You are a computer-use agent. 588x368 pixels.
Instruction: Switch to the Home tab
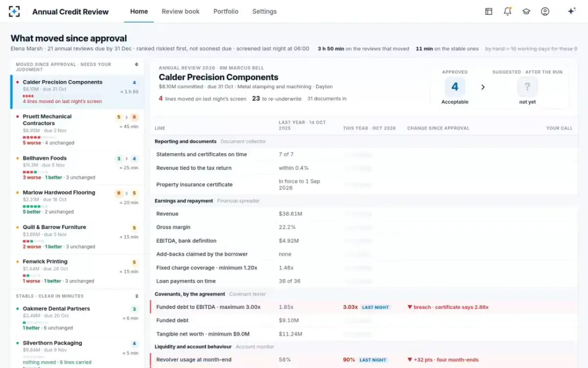click(139, 11)
